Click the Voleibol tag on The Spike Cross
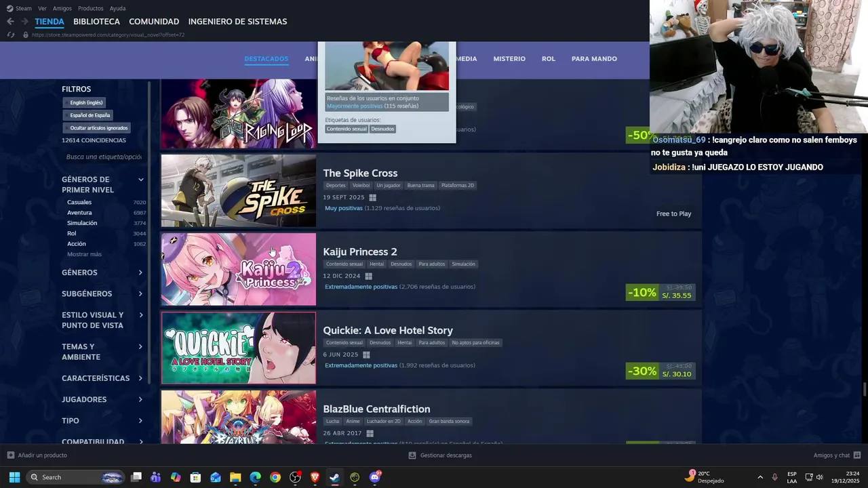This screenshot has height=488, width=868. tap(361, 185)
